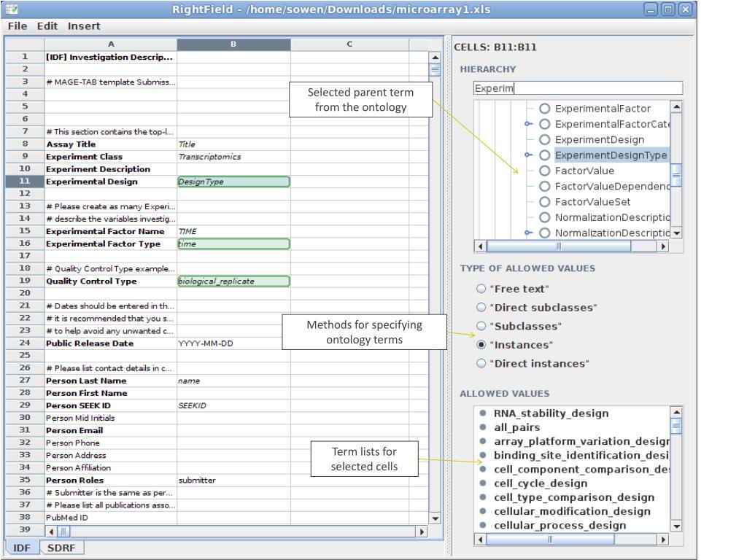Select cell_cycle_design in allowed values

click(541, 483)
